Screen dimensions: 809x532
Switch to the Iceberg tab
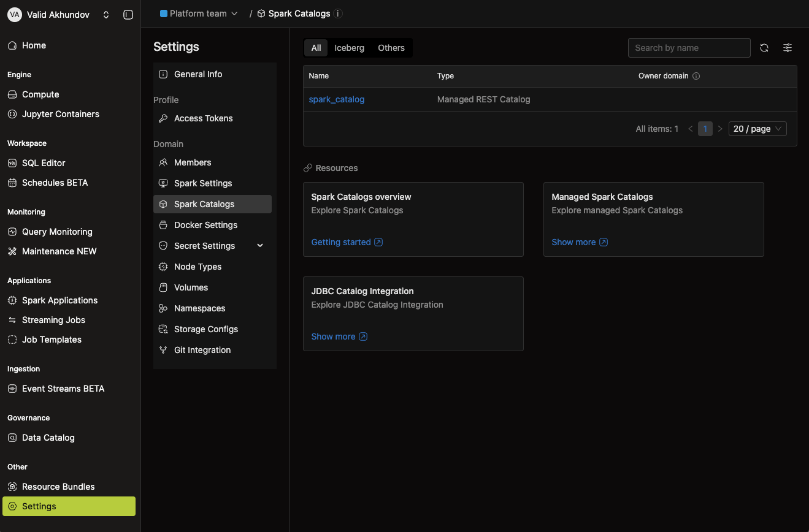click(350, 48)
